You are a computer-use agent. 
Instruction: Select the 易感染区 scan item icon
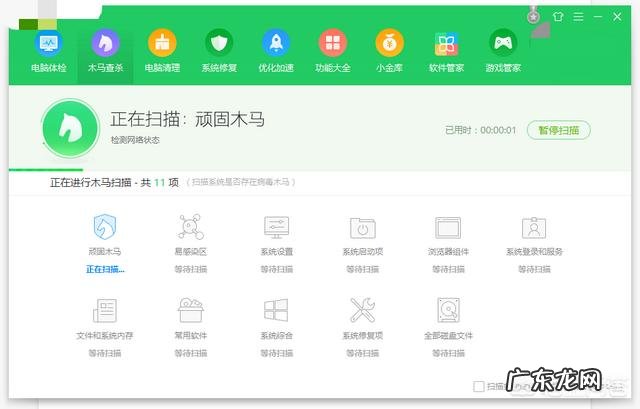pos(191,227)
